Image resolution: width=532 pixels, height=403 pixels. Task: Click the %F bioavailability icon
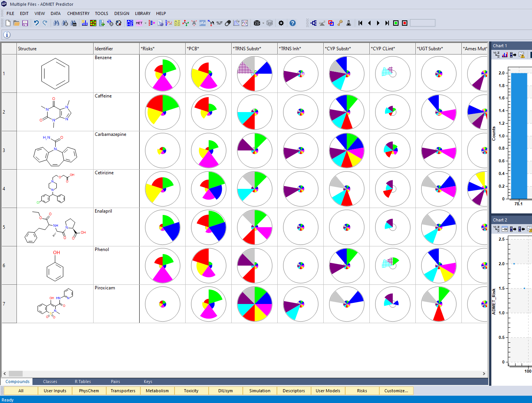point(219,23)
